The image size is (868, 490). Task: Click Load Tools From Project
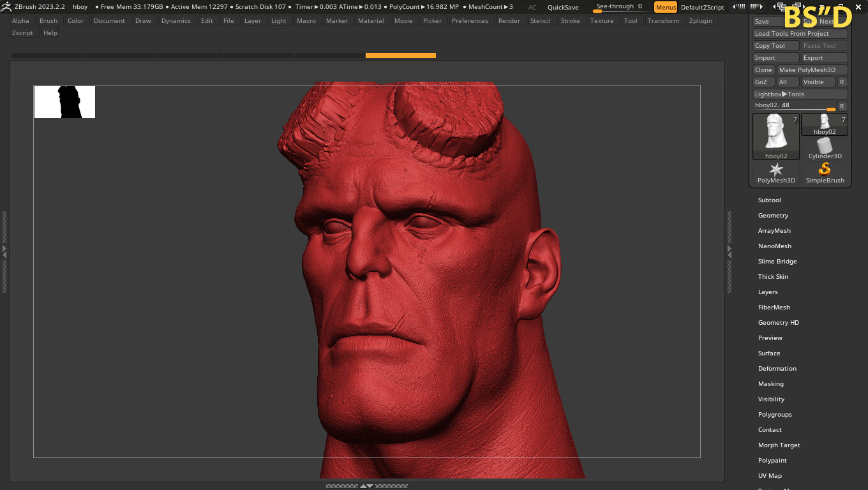click(800, 34)
